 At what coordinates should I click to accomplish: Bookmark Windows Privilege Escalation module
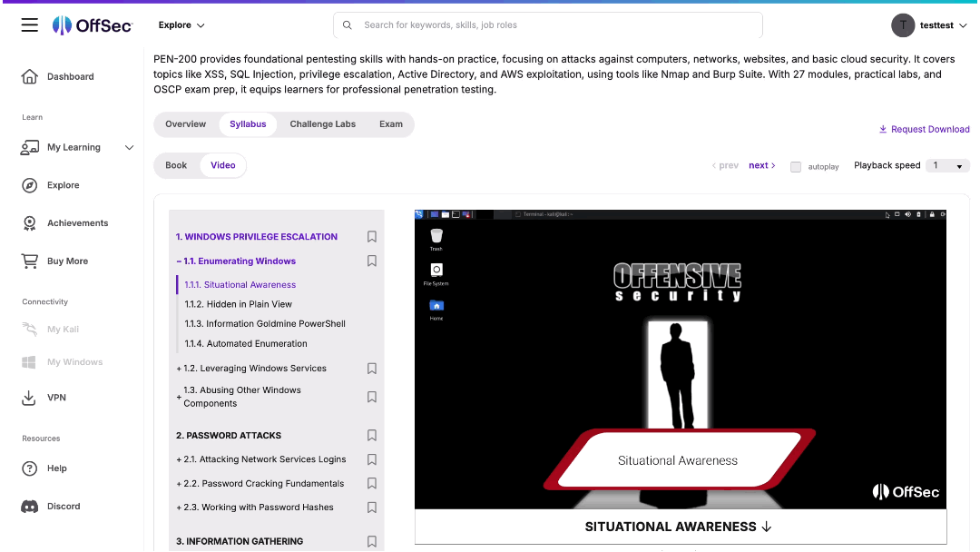(372, 236)
